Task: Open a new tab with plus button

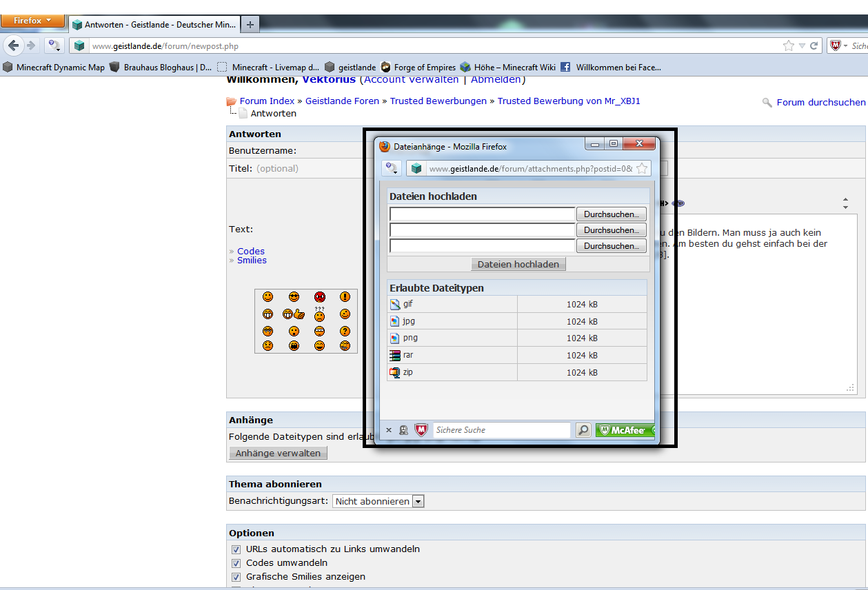Action: click(250, 24)
